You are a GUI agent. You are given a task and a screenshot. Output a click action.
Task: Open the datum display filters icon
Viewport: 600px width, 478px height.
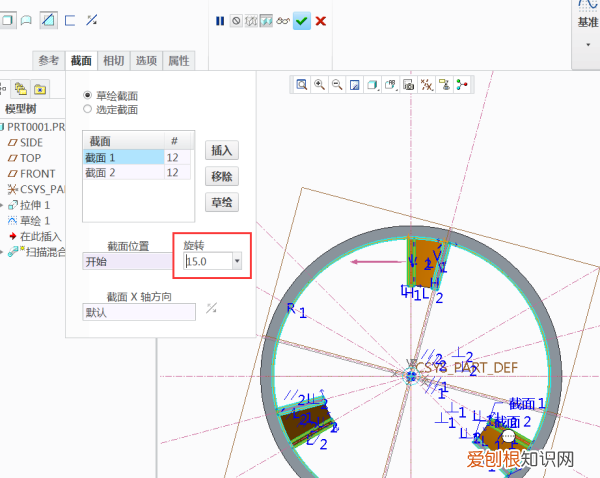click(426, 85)
